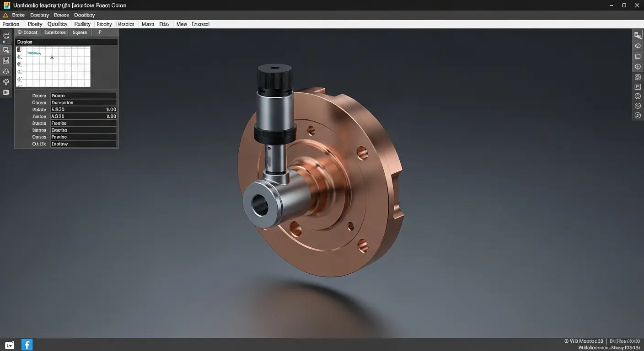644x351 pixels.
Task: Click the top copy-pages icon in right toolbar
Action: click(x=638, y=36)
